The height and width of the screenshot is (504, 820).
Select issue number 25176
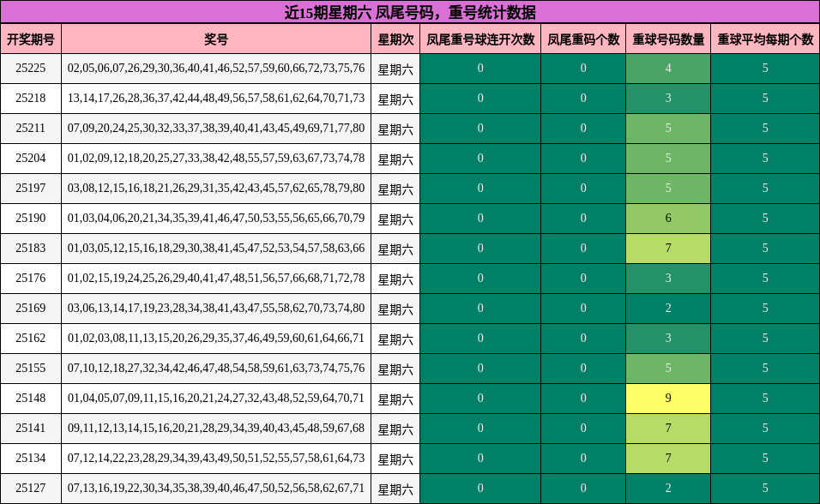(x=30, y=278)
